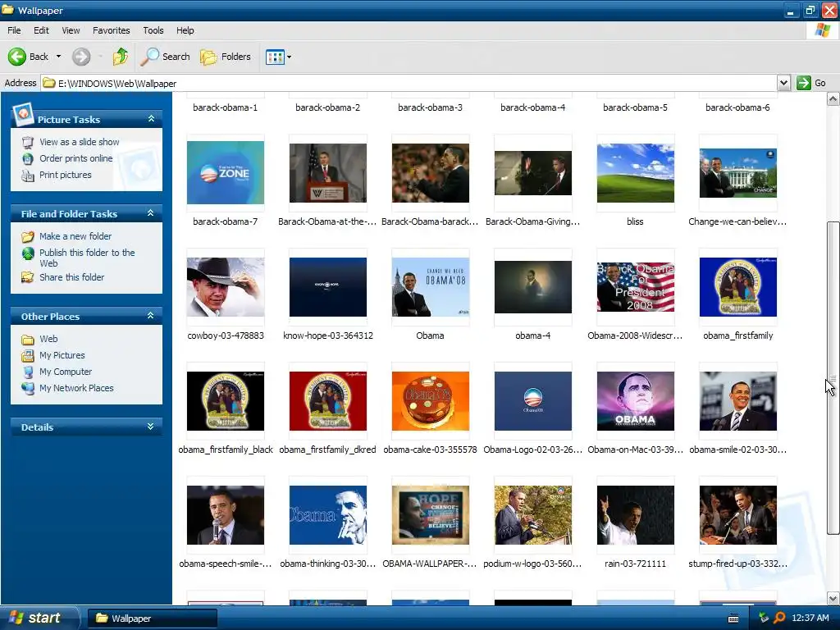
Task: Select the podium-w-logo-03 thumbnail
Action: click(533, 515)
